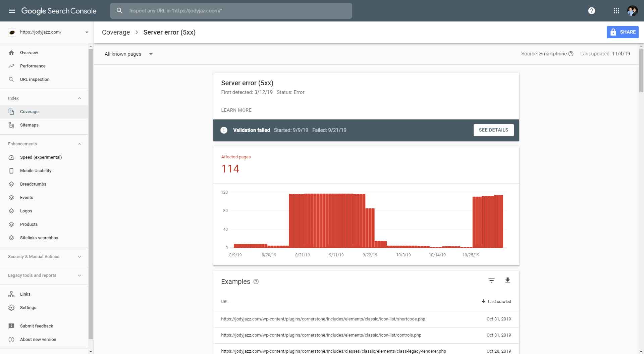Click the sidebar vertical scrollbar
Viewport: 644px width, 354px height.
click(x=91, y=194)
